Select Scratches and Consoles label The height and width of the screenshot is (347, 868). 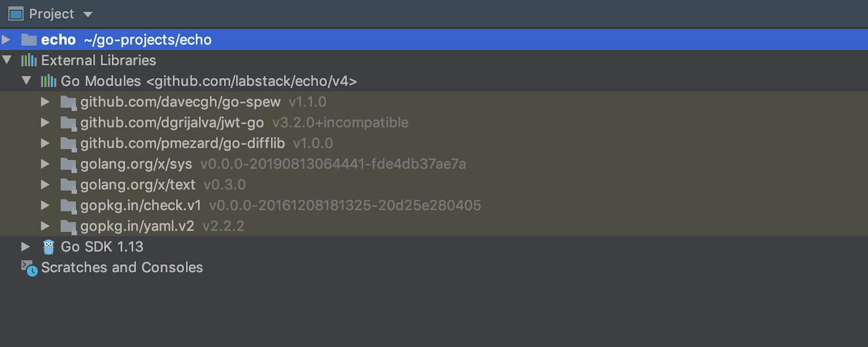point(122,267)
